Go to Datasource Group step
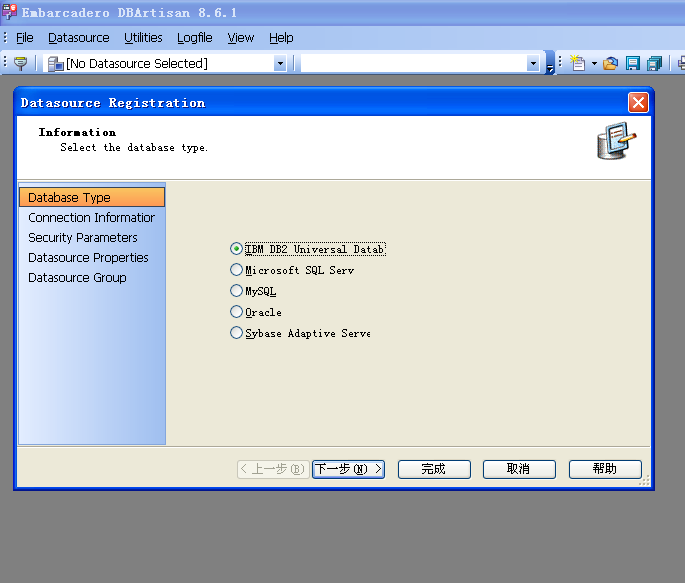Image resolution: width=685 pixels, height=583 pixels. (92, 278)
